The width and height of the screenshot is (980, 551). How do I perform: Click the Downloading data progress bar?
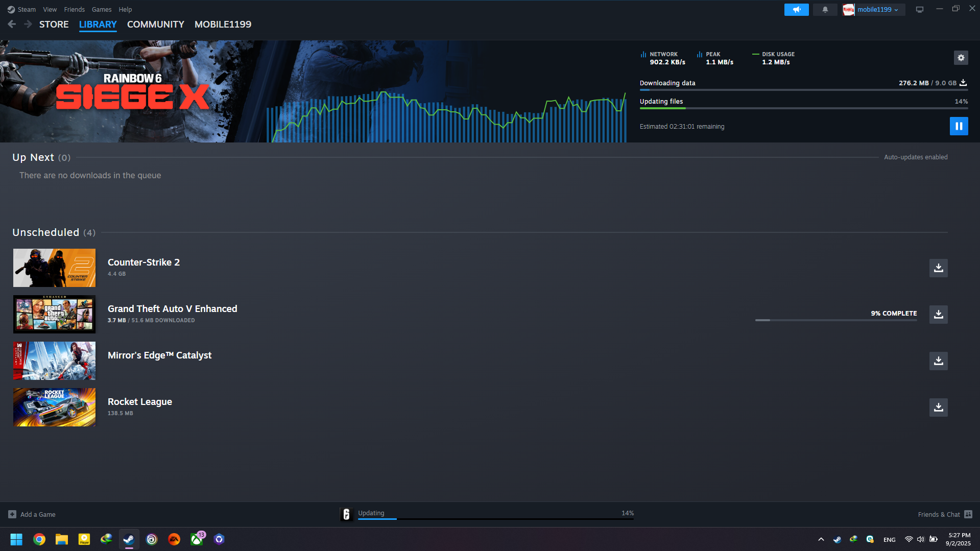pos(803,90)
